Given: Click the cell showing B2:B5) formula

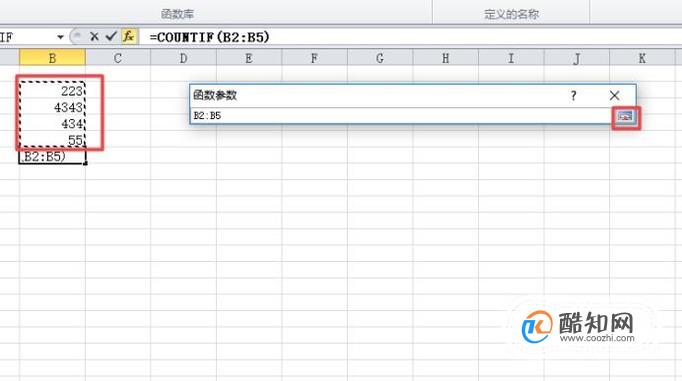Looking at the screenshot, I should [x=52, y=156].
